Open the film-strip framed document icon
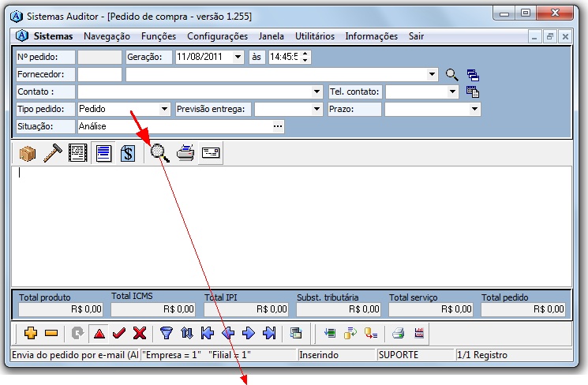588x385 pixels. click(x=77, y=153)
